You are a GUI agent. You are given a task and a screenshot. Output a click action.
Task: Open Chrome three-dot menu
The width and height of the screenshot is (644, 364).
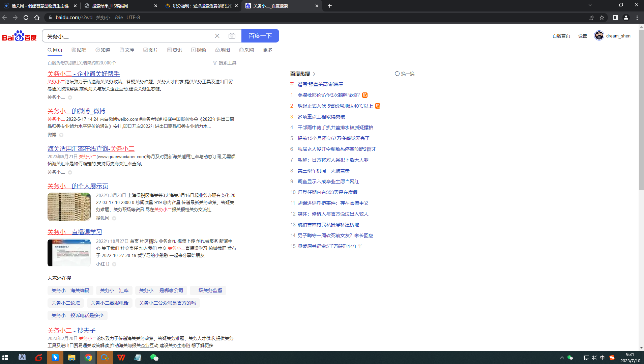637,18
